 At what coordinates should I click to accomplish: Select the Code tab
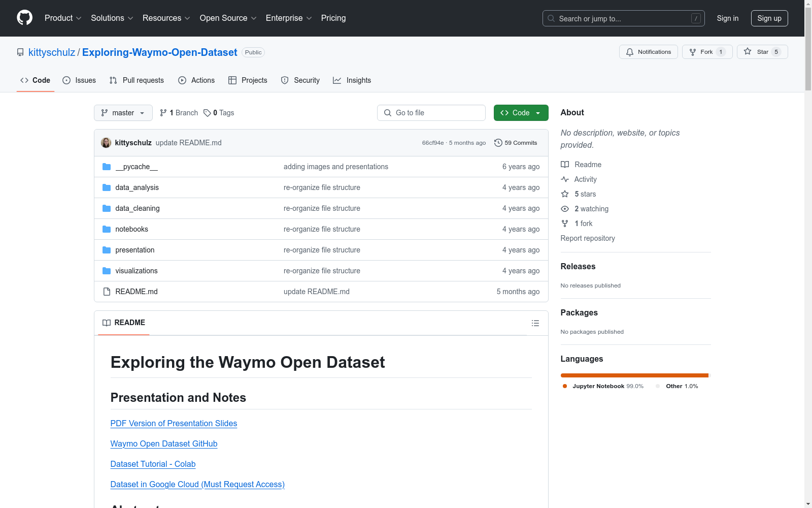pyautogui.click(x=36, y=80)
